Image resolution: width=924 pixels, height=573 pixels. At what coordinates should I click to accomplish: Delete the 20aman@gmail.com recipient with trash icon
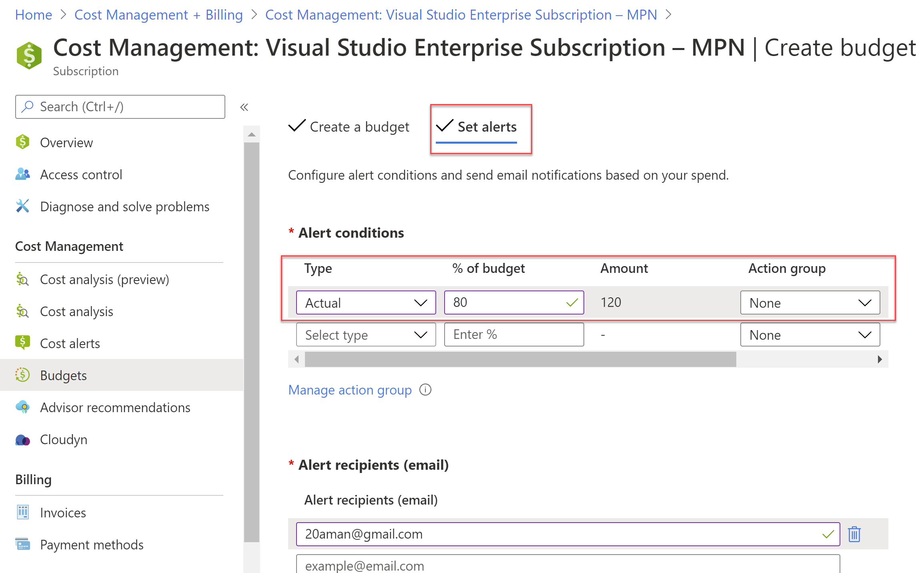click(x=854, y=534)
